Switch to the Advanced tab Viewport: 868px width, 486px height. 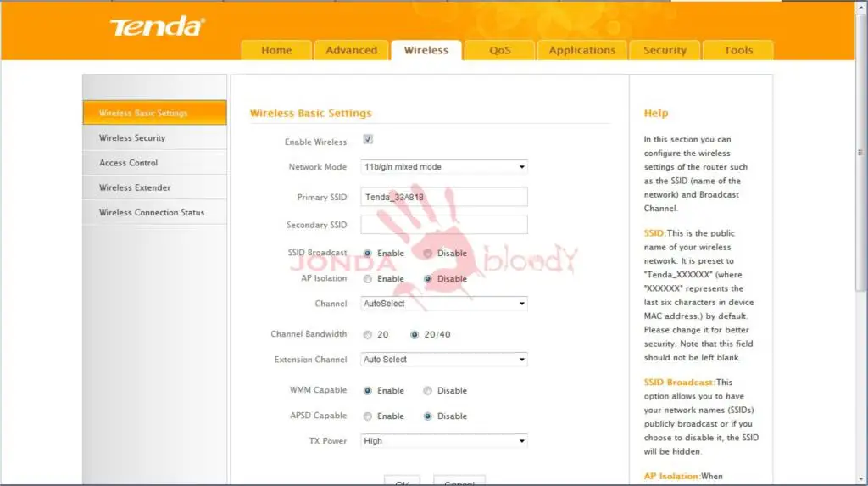click(x=351, y=50)
